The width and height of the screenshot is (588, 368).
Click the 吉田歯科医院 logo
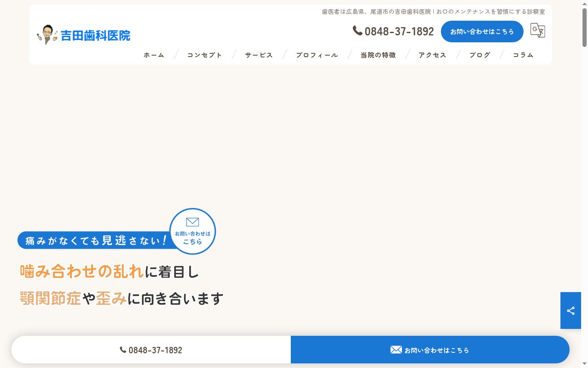click(84, 35)
